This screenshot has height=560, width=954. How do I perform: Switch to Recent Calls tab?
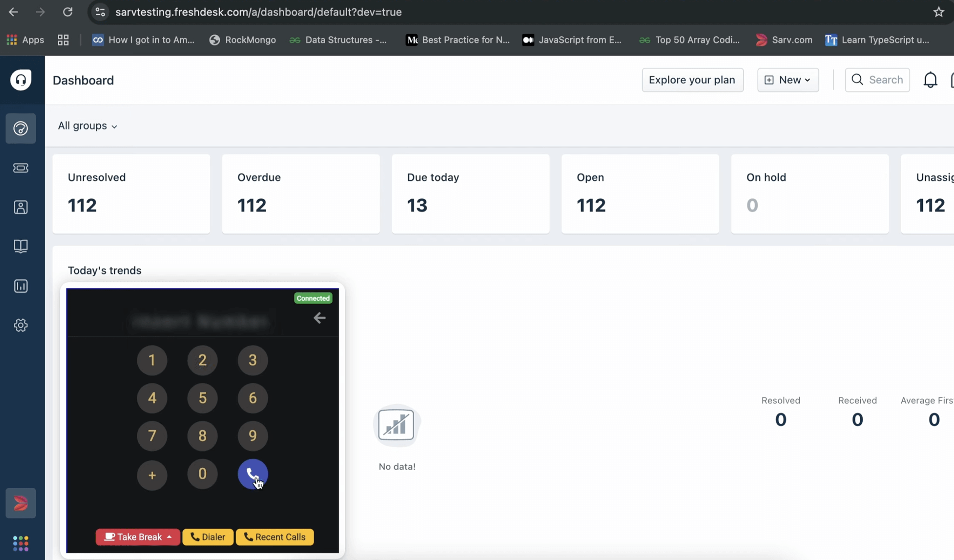coord(275,537)
